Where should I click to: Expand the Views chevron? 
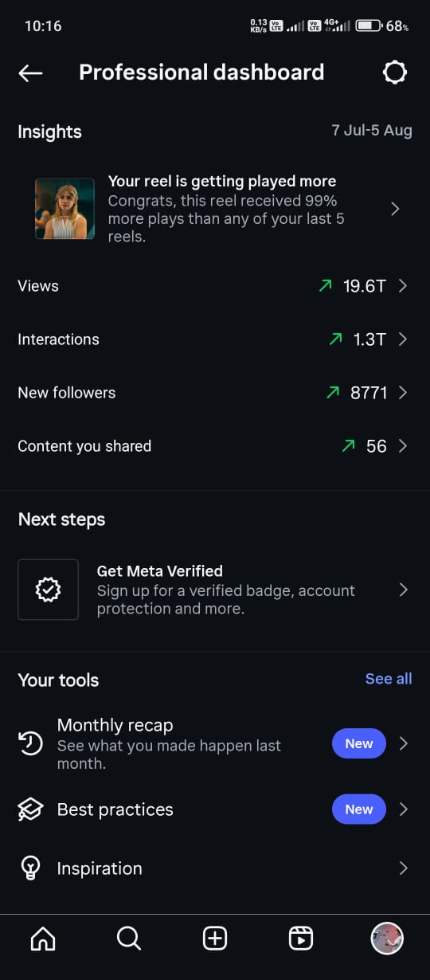point(403,286)
